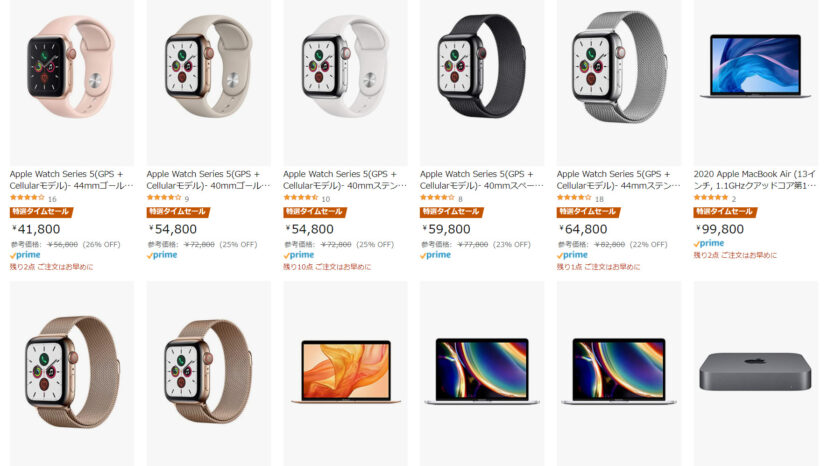Image resolution: width=828 pixels, height=466 pixels.
Task: Open star rating with 18 reviews
Action: pos(574,198)
